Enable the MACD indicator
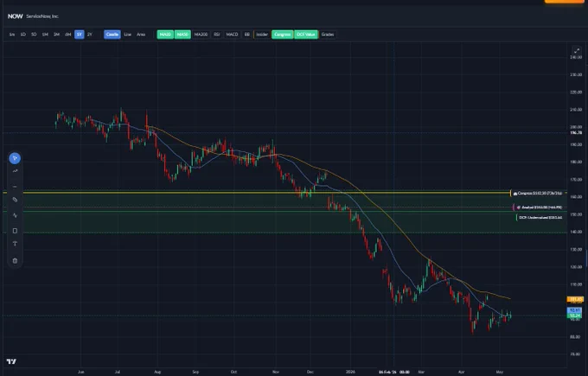Image resolution: width=588 pixels, height=376 pixels. click(x=232, y=35)
